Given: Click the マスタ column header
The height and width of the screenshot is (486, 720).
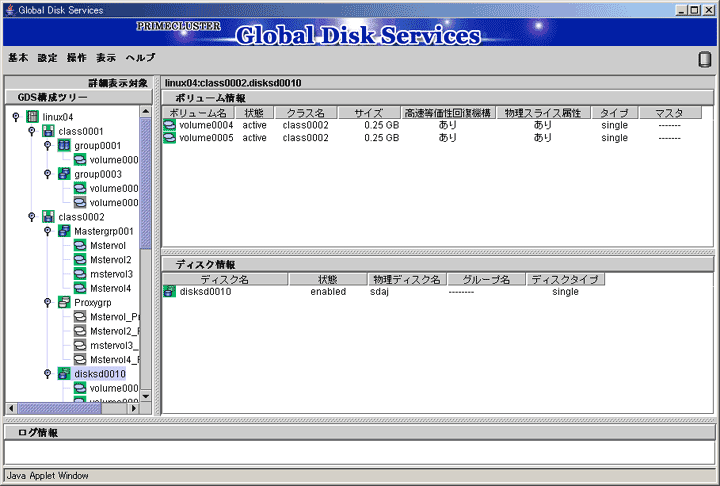Looking at the screenshot, I should pyautogui.click(x=669, y=113).
